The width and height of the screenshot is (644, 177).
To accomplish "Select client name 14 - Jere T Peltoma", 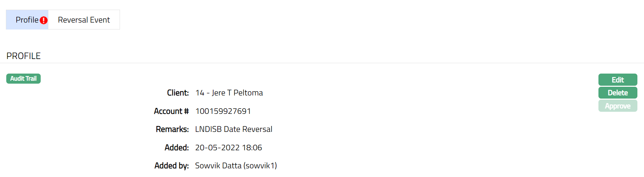I will (x=229, y=93).
